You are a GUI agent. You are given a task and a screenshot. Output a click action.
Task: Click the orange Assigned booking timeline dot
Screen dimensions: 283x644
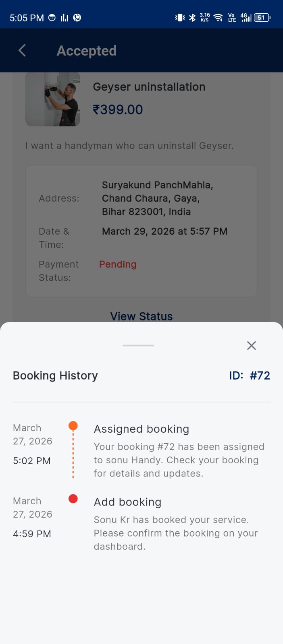[x=73, y=426]
